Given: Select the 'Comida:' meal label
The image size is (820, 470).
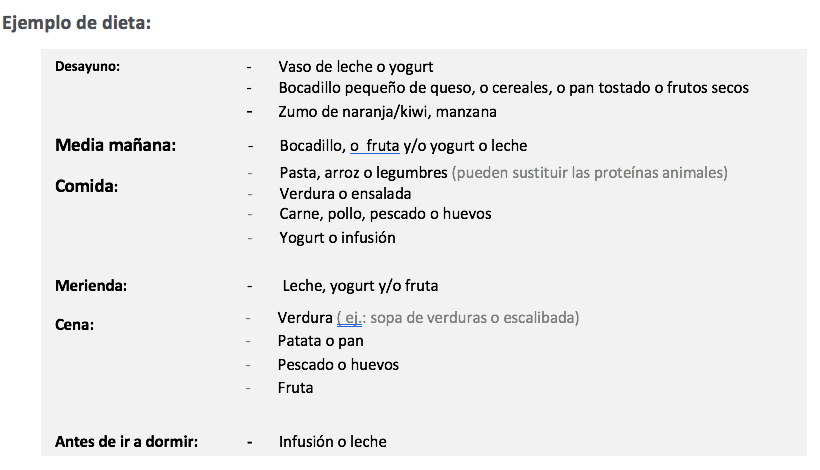Looking at the screenshot, I should coord(86,186).
